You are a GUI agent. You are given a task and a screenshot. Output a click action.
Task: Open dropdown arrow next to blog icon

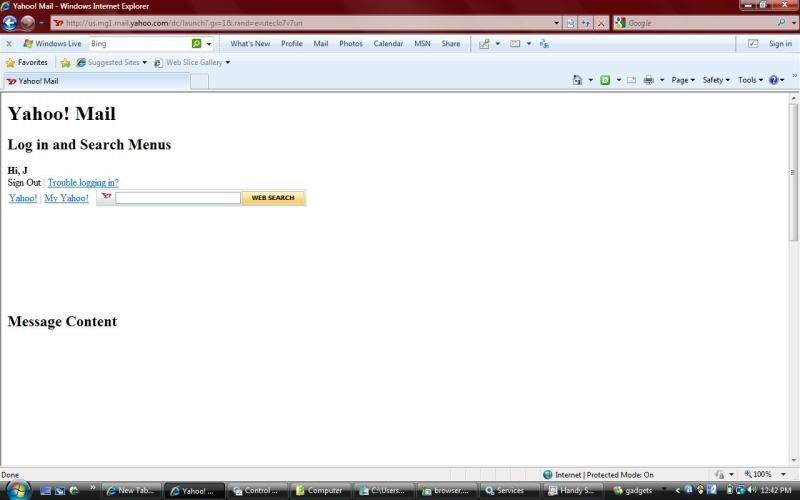[497, 44]
